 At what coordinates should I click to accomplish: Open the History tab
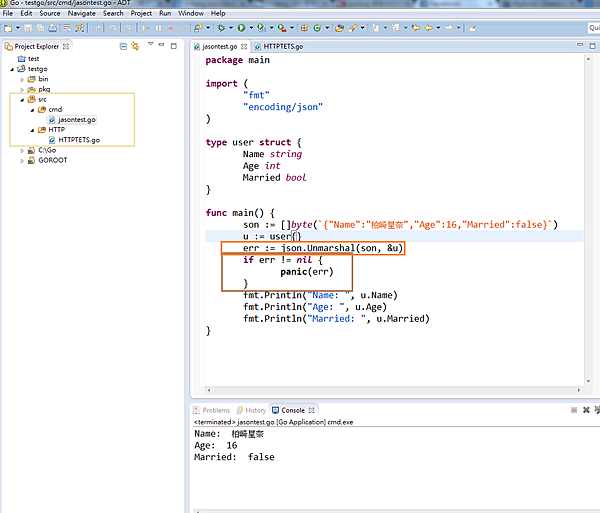pos(256,410)
